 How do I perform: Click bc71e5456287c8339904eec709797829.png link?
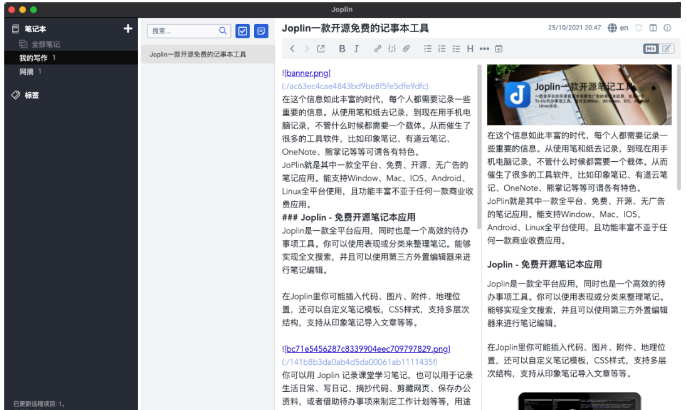click(368, 349)
